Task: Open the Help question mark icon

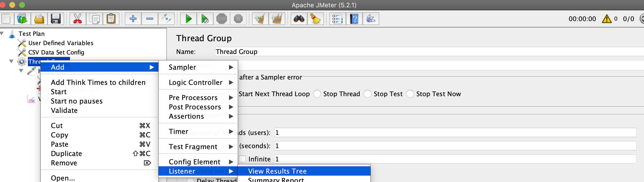Action: [354, 19]
